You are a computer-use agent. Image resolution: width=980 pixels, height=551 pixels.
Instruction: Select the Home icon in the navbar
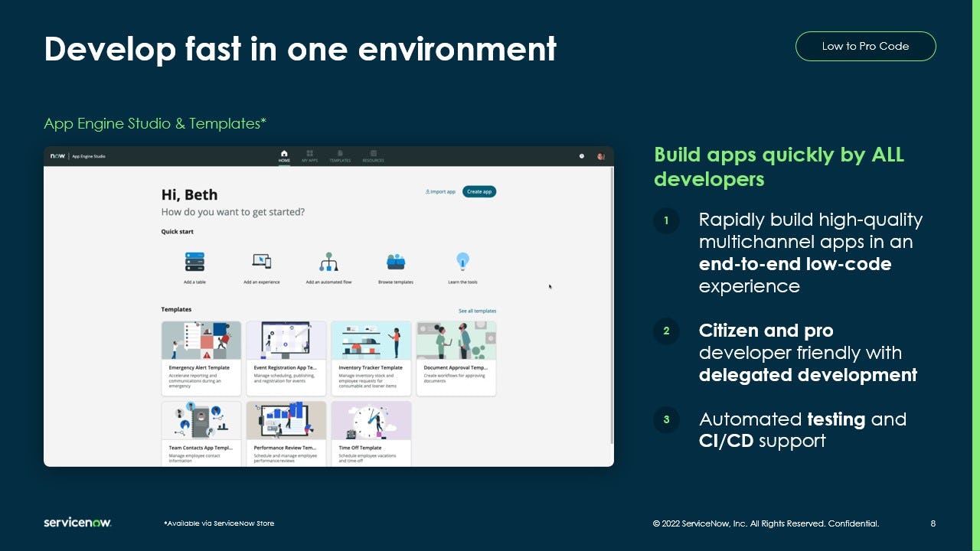[x=283, y=156]
